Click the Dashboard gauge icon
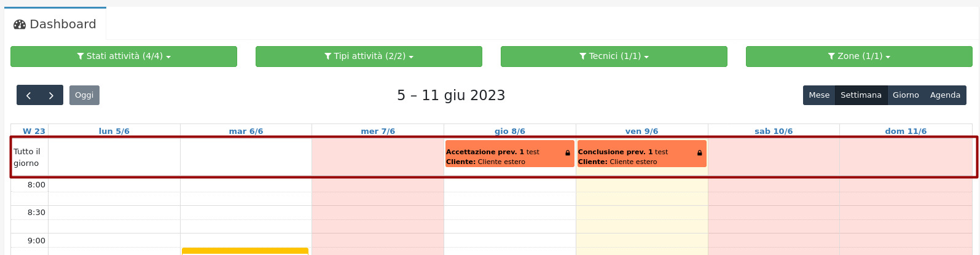The image size is (980, 255). (20, 25)
